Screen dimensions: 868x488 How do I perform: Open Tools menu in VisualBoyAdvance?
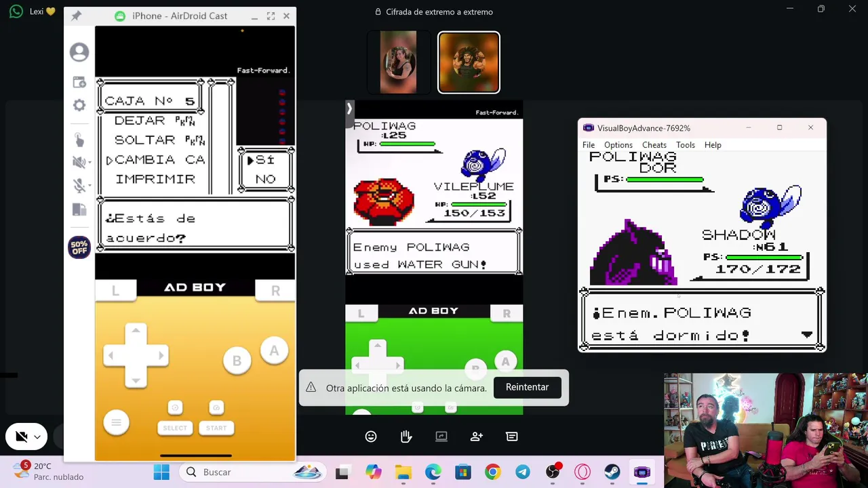pos(686,144)
